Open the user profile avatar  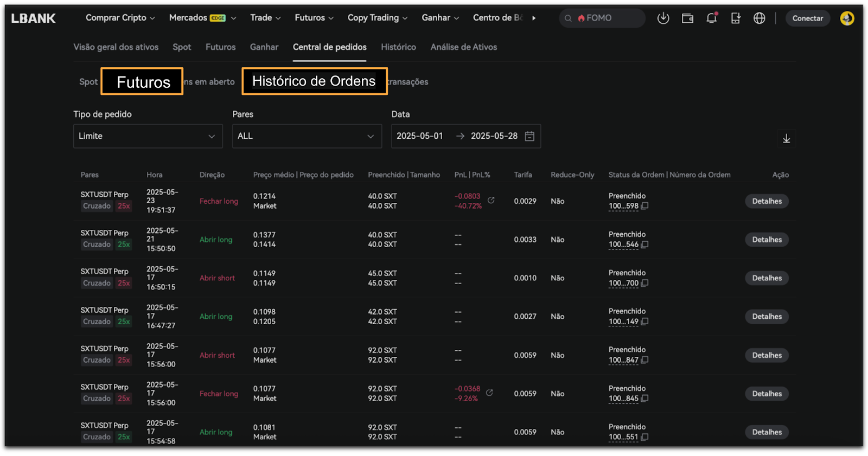pyautogui.click(x=847, y=18)
